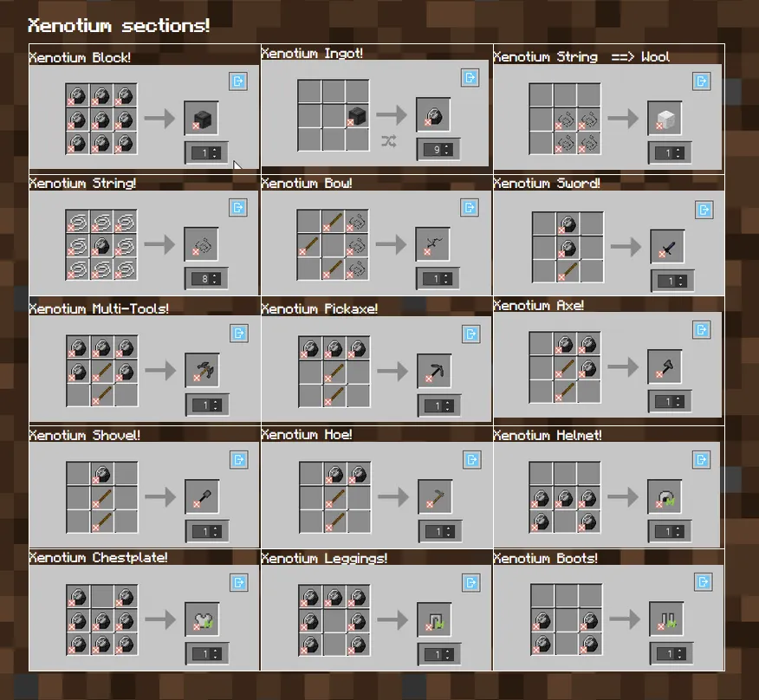Image resolution: width=759 pixels, height=700 pixels.
Task: Select the Xenotium Ingot output item slot
Action: pos(433,114)
